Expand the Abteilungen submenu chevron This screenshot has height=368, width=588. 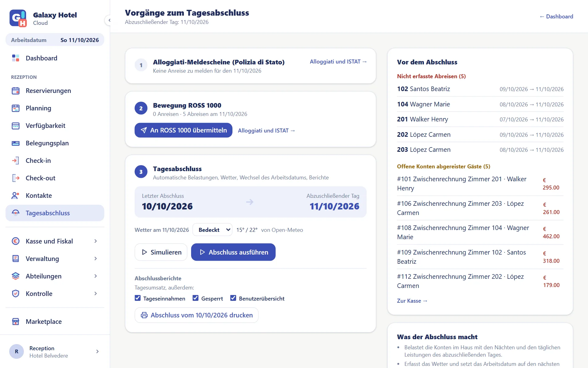(96, 276)
